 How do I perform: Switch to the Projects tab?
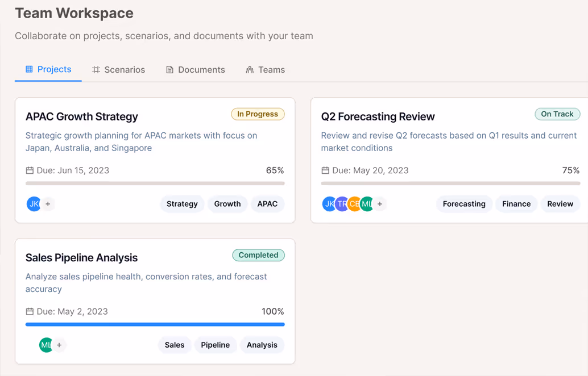[48, 69]
